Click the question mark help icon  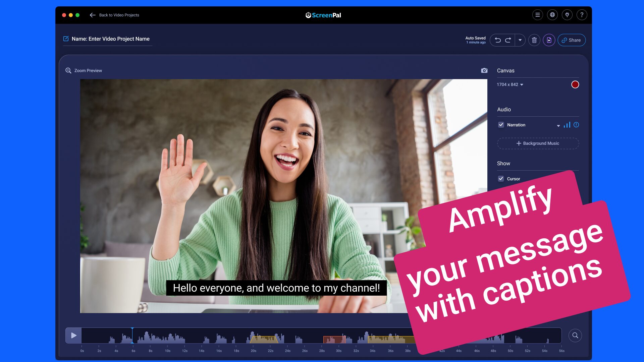582,15
